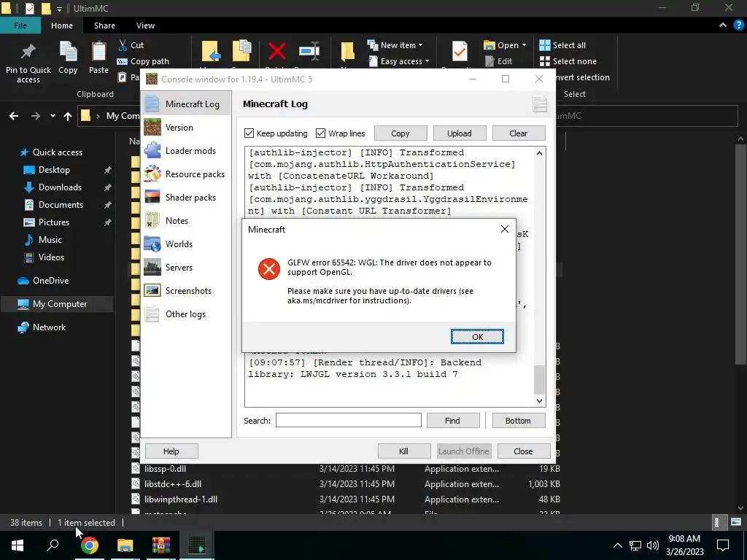Click Cut in the Explorer ribbon
The image size is (747, 560).
tap(131, 44)
